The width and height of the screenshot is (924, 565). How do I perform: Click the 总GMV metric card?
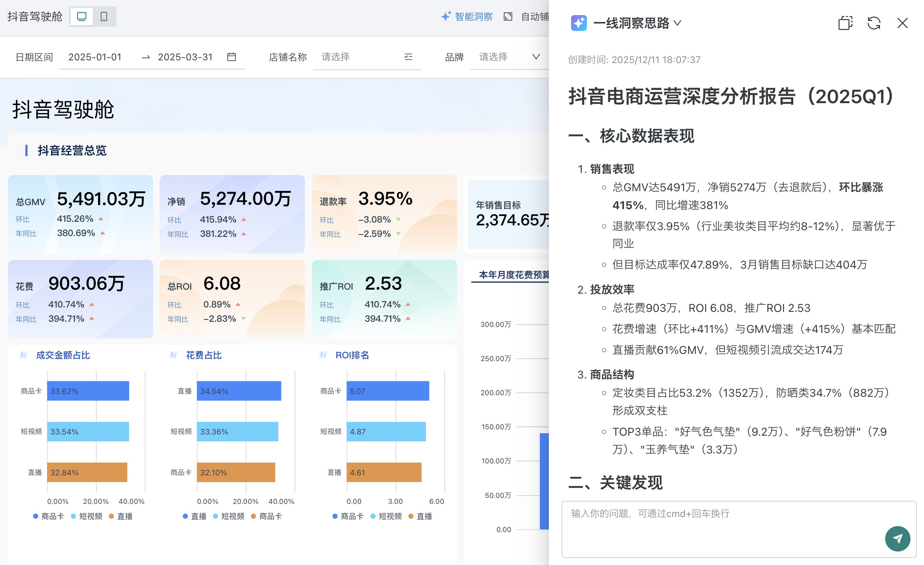click(x=81, y=214)
